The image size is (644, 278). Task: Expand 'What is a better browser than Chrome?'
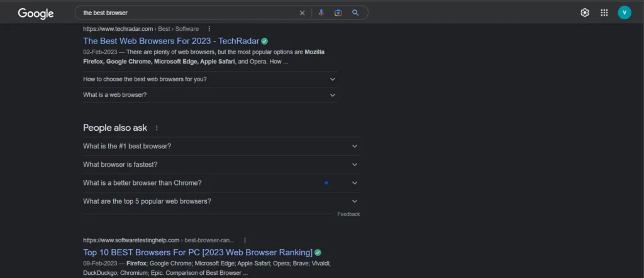click(x=221, y=183)
